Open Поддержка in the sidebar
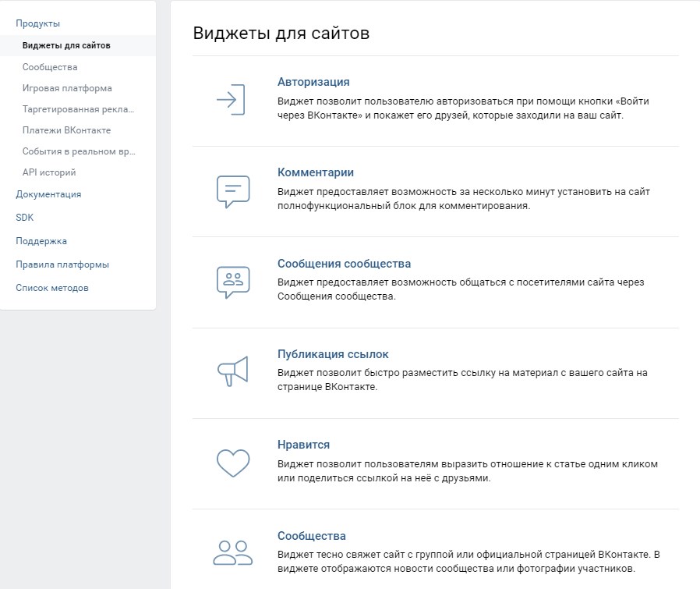Viewport: 700px width, 589px height. (41, 241)
